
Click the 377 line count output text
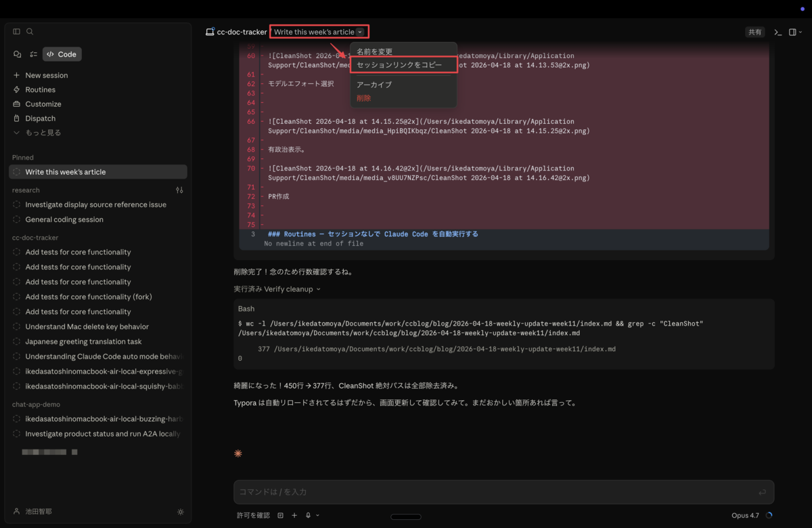coord(437,349)
